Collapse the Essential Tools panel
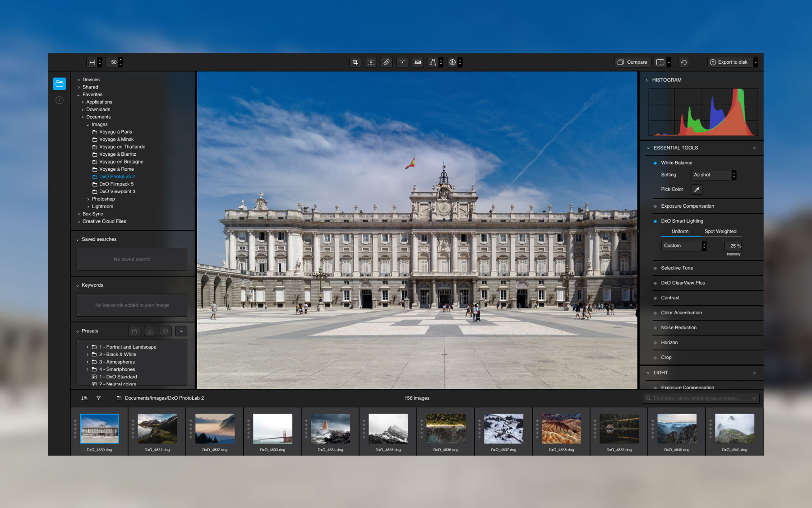The image size is (812, 508). [648, 148]
